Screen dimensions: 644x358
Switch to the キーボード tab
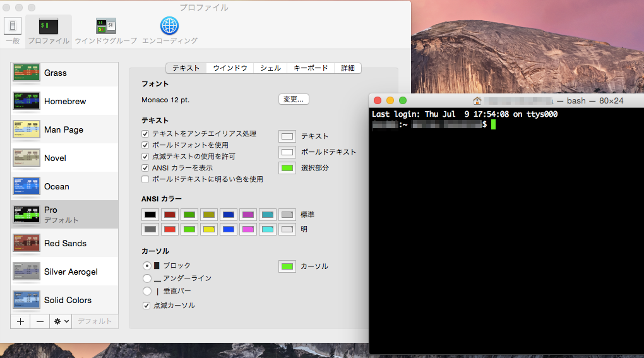coord(311,68)
